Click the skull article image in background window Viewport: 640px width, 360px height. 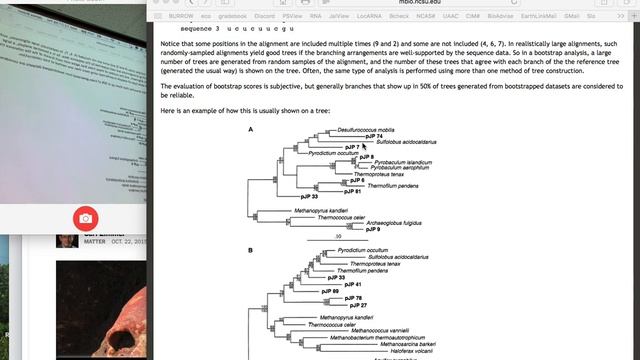click(101, 309)
